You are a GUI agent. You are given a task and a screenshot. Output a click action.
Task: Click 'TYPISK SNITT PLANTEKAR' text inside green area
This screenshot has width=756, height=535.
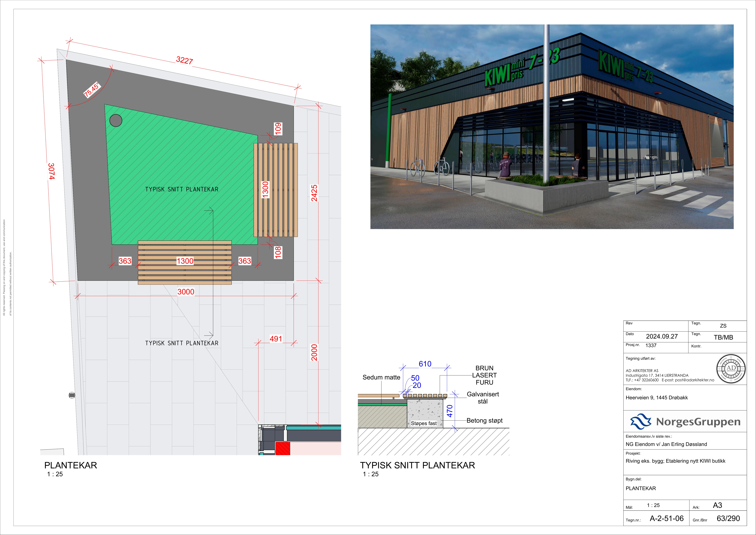coord(182,189)
